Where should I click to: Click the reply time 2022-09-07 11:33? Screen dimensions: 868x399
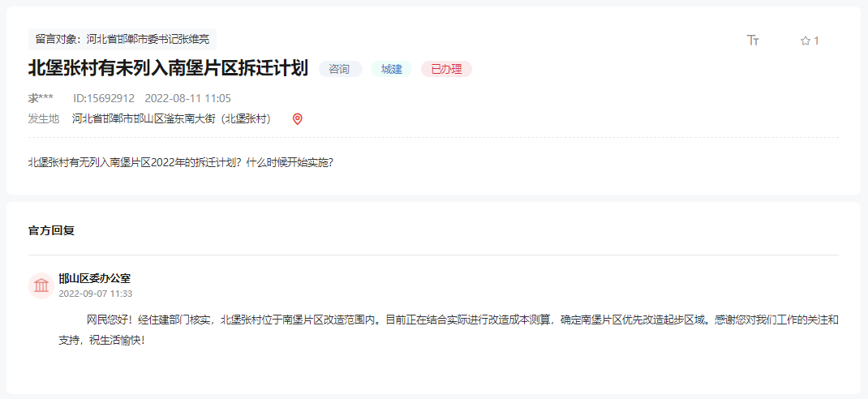(x=95, y=294)
